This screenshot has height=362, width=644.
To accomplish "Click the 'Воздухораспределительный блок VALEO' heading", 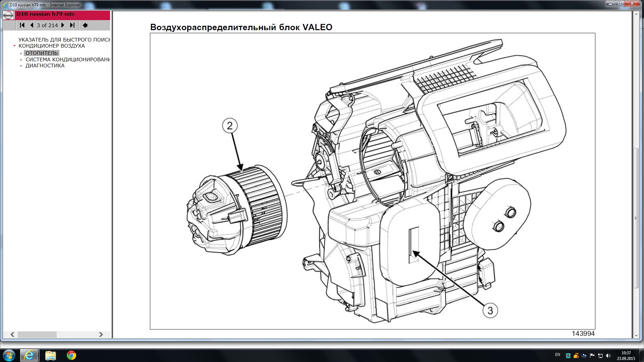I will pyautogui.click(x=241, y=27).
